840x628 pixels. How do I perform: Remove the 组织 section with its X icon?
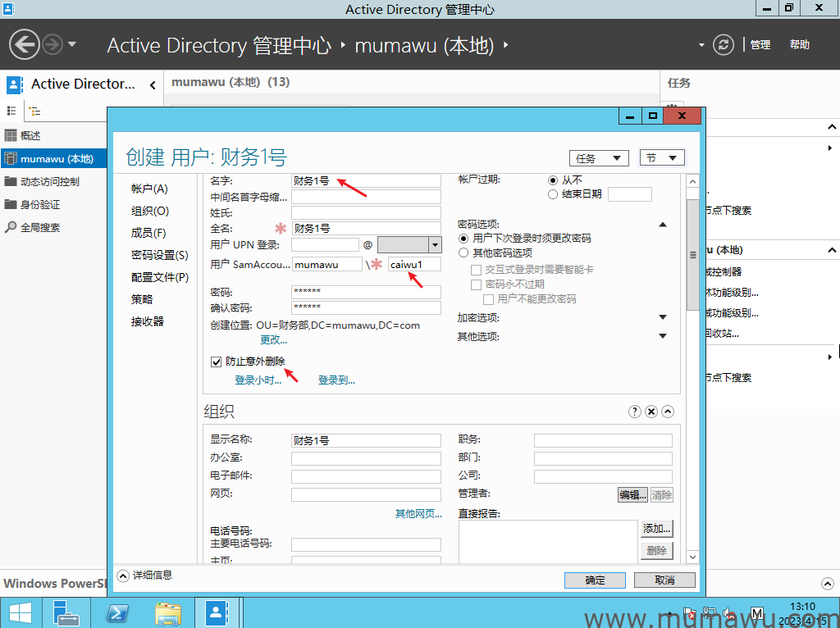point(651,412)
